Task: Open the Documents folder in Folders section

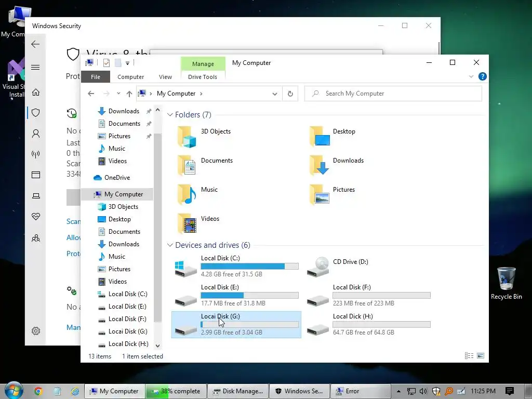Action: pyautogui.click(x=205, y=166)
